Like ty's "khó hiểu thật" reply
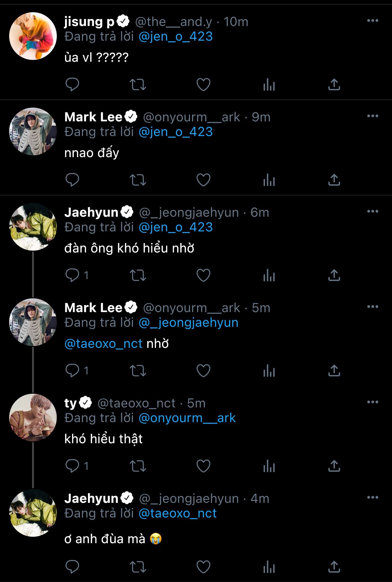Screen dimensions: 392x582 point(203,466)
